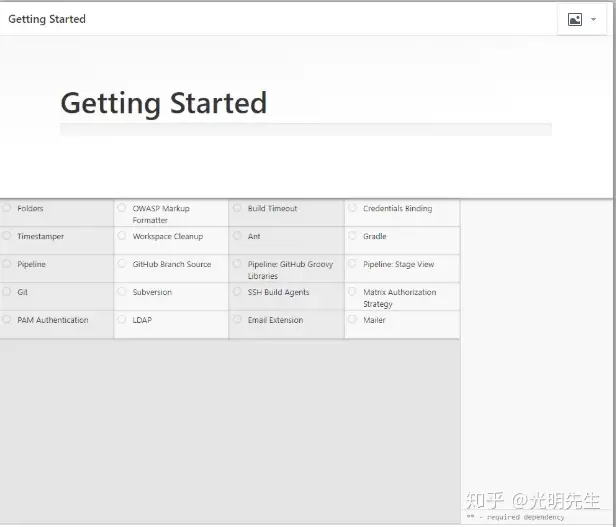Viewport: 616px width, 527px height.
Task: Select the Build Timeout label
Action: (272, 208)
